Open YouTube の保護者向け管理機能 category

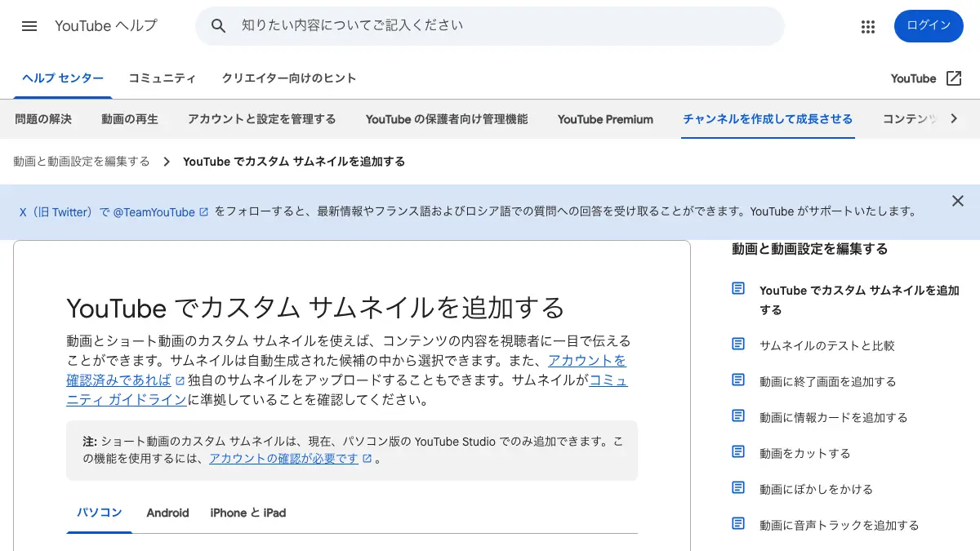click(447, 119)
